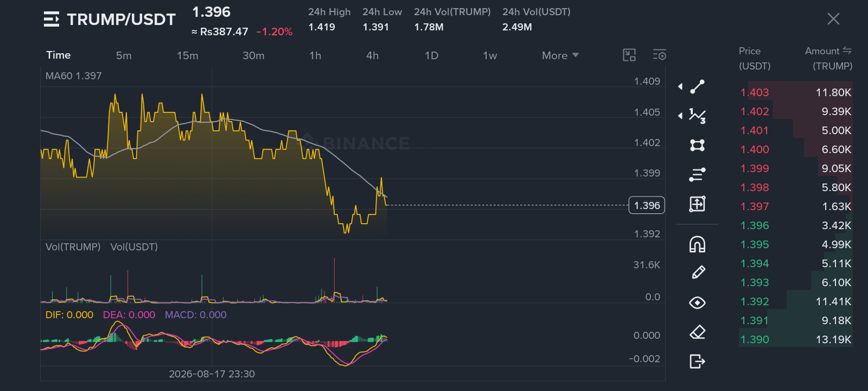Open the DEA indicator value label
This screenshot has width=868, height=391.
(129, 315)
